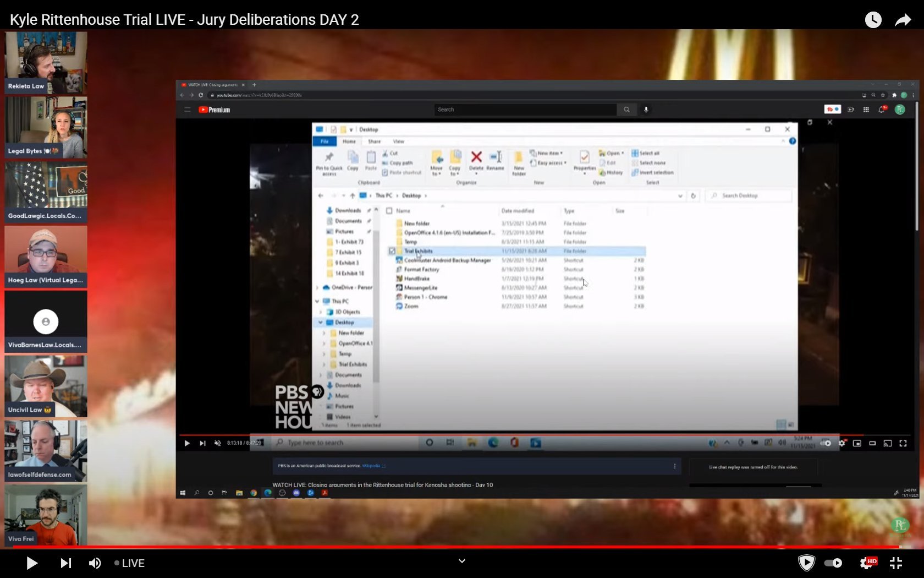The width and height of the screenshot is (924, 578).
Task: Switch to the View ribbon tab
Action: coord(399,141)
